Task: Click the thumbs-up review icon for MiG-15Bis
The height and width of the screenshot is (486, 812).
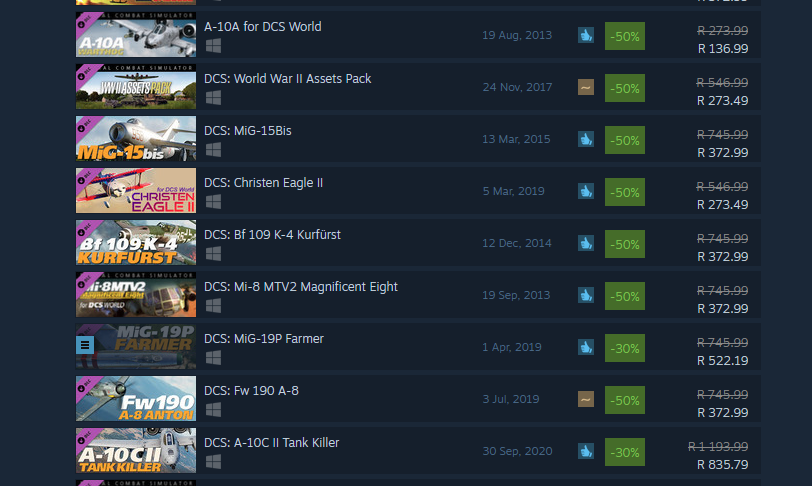Action: 586,139
